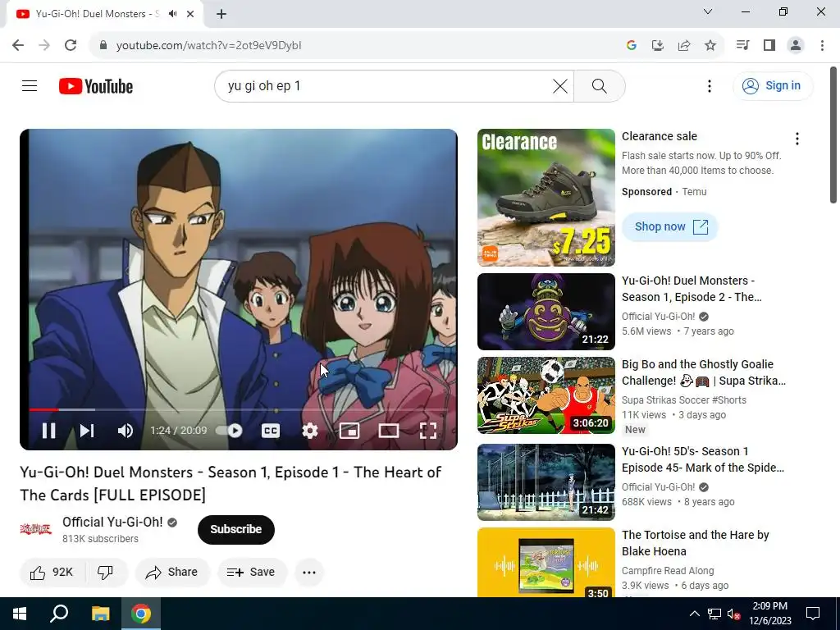Open Chrome side panel
Screen dimensions: 840x630
click(769, 45)
